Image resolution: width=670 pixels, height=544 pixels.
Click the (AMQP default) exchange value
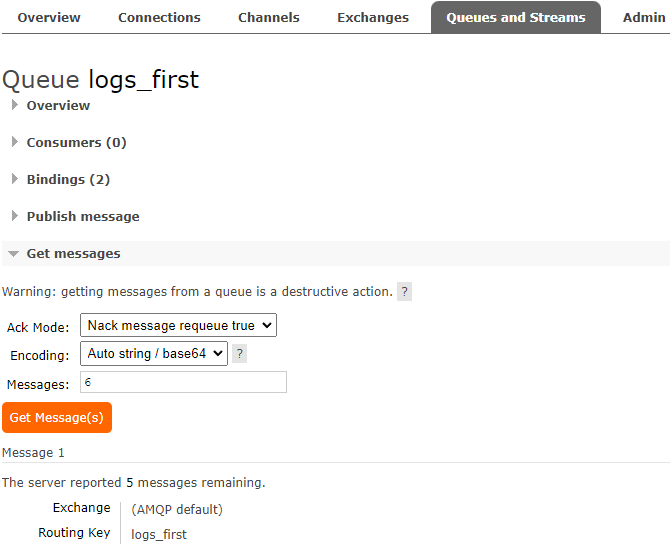(177, 509)
